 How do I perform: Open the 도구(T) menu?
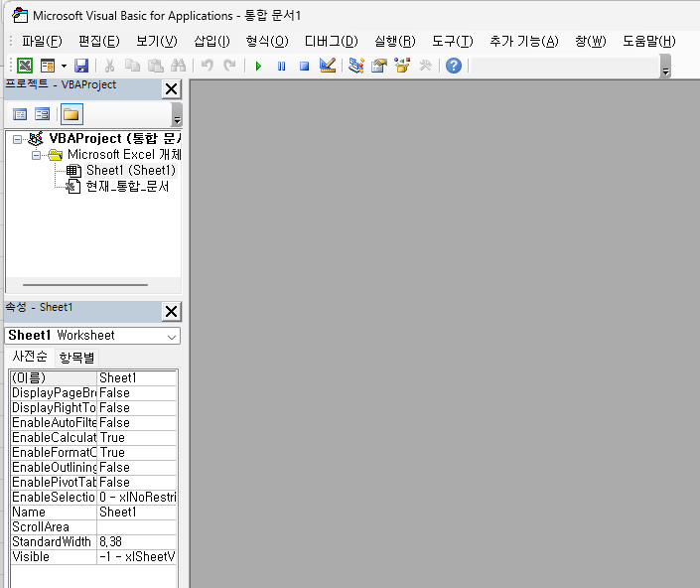click(x=452, y=41)
